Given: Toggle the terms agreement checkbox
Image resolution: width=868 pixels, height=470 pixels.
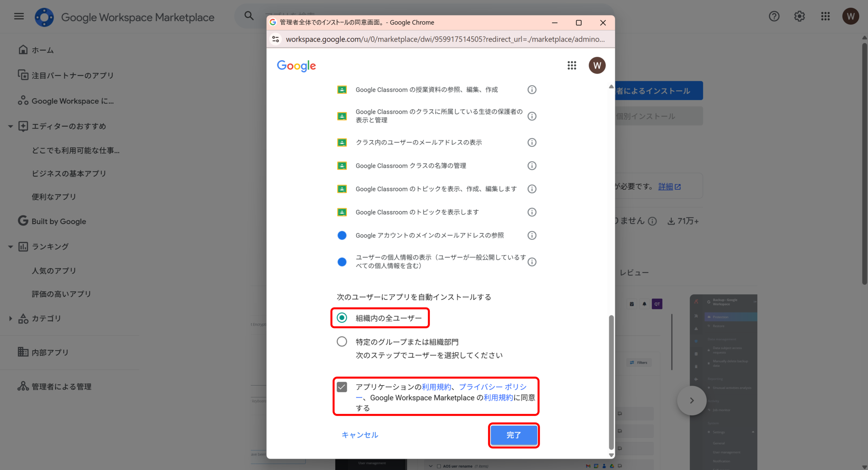Looking at the screenshot, I should (x=342, y=387).
